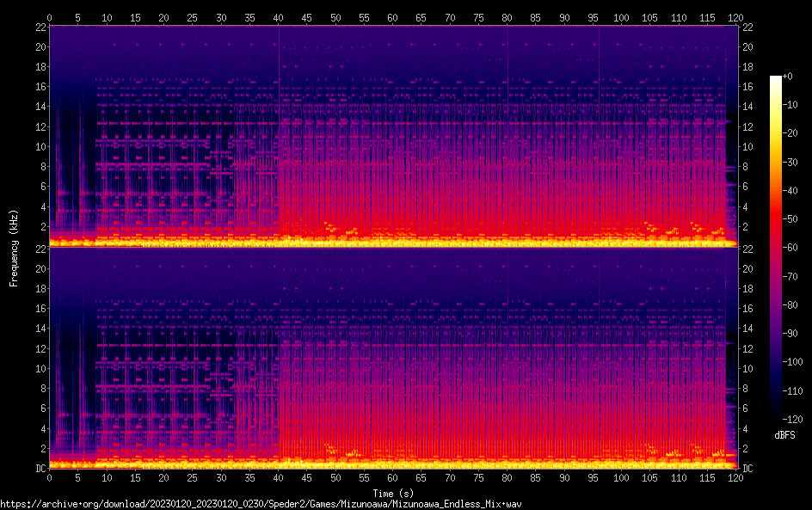Viewport: 812px width, 510px height.
Task: Click the '20' tick on bottom time axis
Action: click(163, 477)
